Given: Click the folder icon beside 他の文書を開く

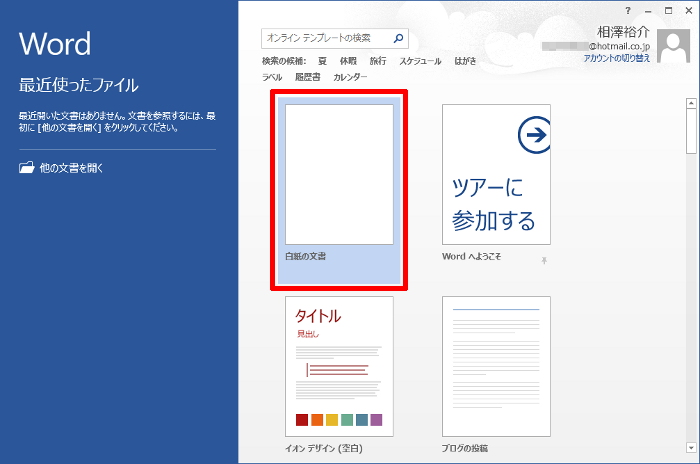Looking at the screenshot, I should point(26,167).
